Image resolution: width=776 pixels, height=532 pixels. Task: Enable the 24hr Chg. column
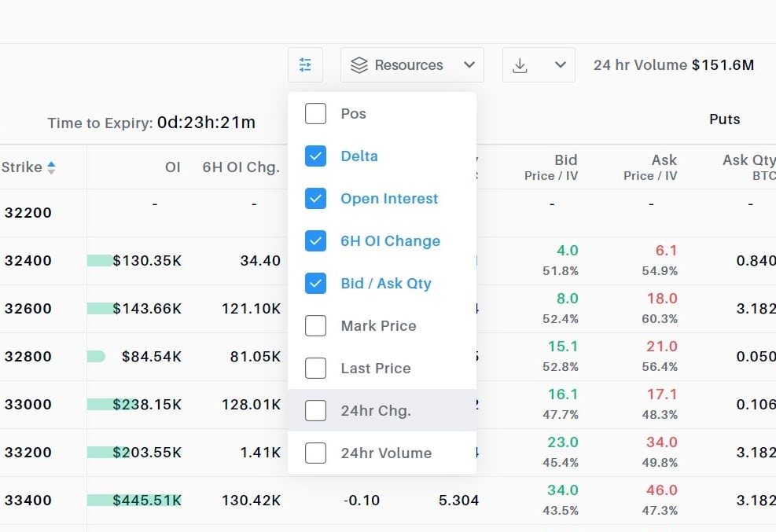point(315,410)
